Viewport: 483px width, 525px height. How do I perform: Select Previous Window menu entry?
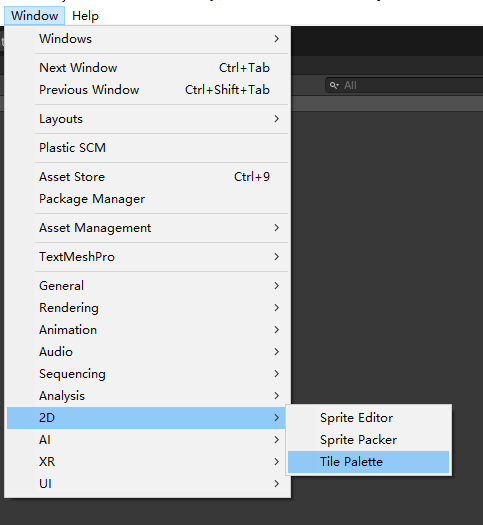coord(146,90)
